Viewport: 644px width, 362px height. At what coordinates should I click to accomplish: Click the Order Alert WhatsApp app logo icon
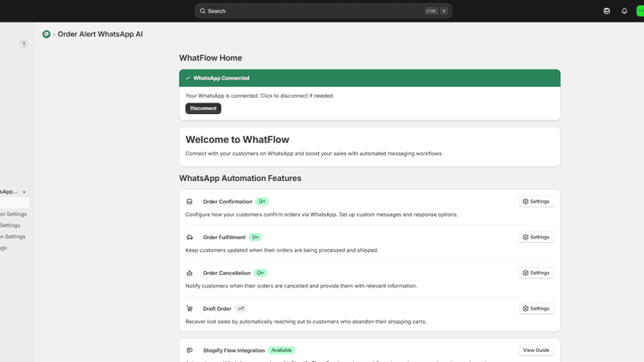click(47, 34)
